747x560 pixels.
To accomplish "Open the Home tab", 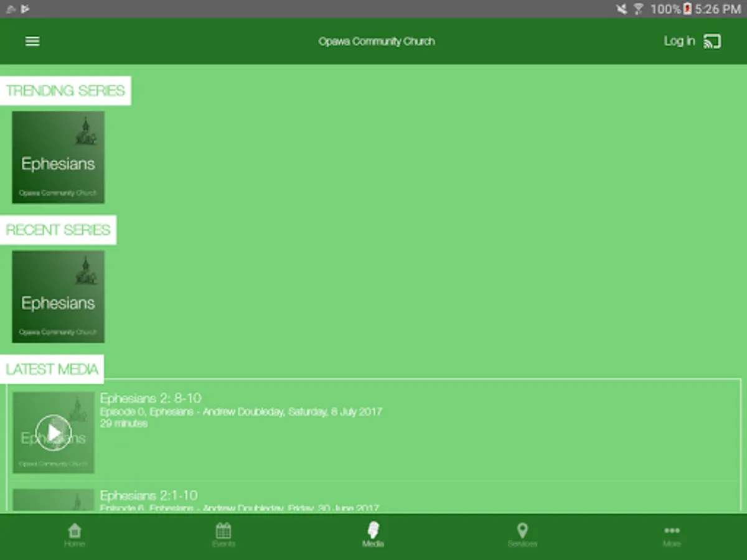I will pos(75,535).
